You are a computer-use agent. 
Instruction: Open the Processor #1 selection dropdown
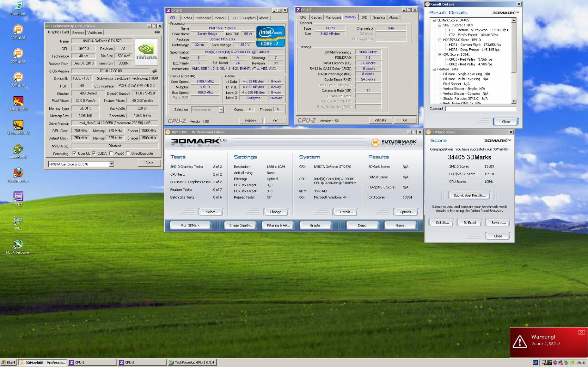point(221,110)
